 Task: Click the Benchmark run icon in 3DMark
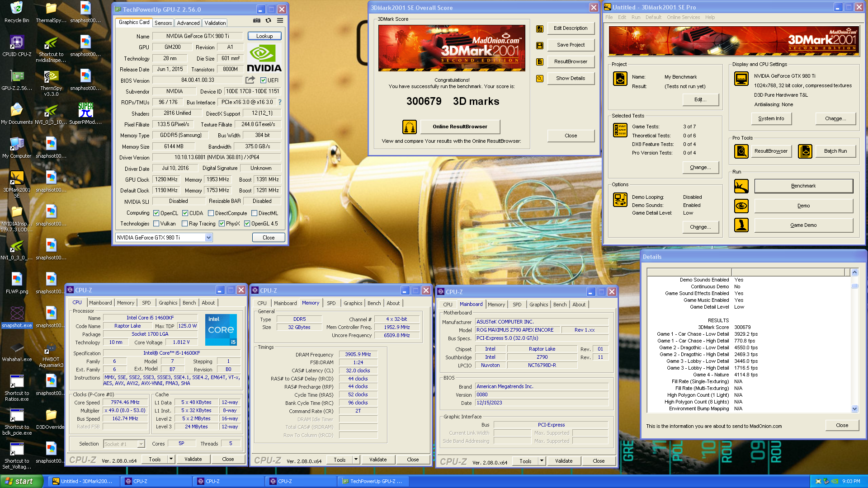tap(741, 186)
